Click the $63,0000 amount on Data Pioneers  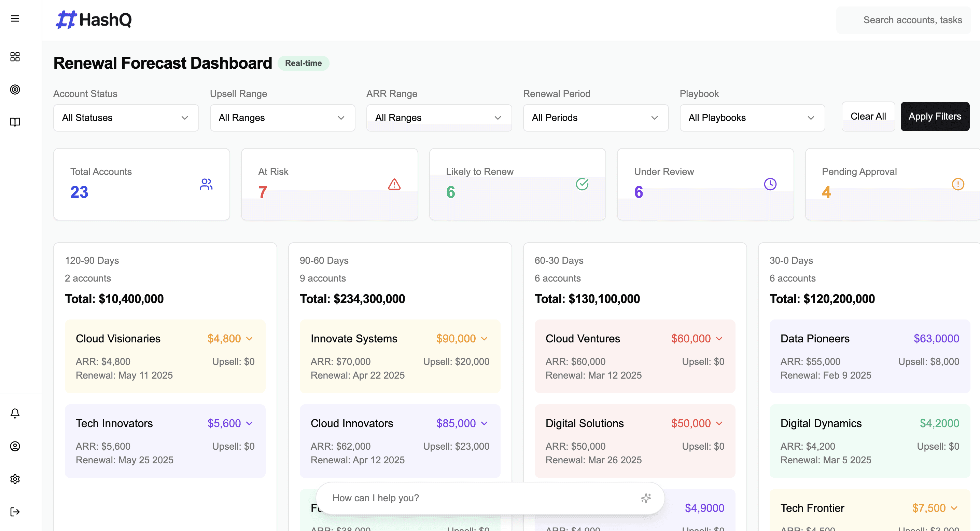coord(936,338)
